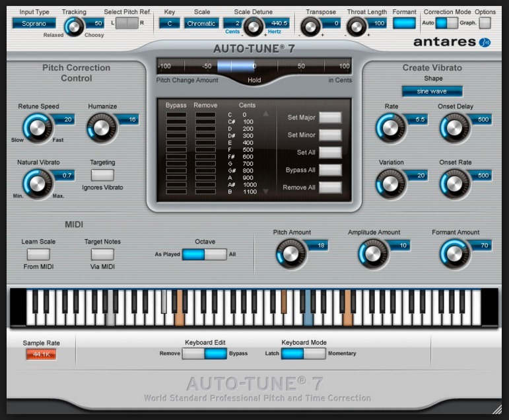This screenshot has width=509, height=420.
Task: Click the Learn Scale From MIDI button
Action: [38, 254]
